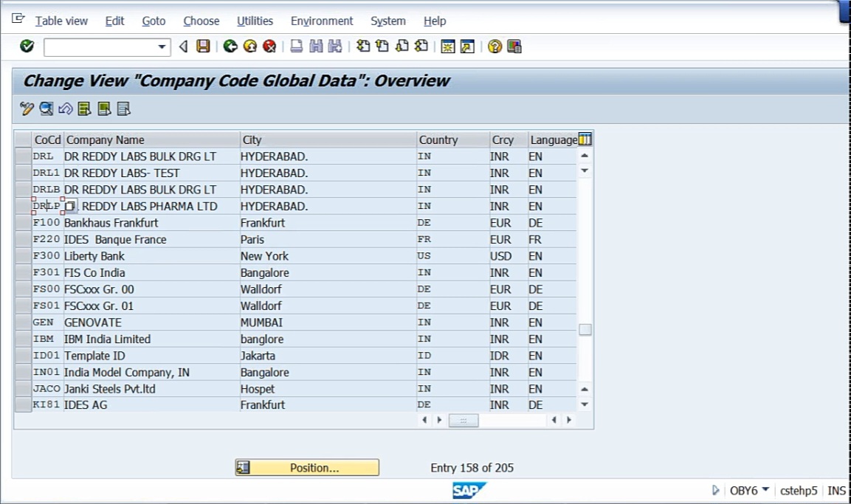Click the Country column header
The width and height of the screenshot is (851, 504).
coord(453,140)
